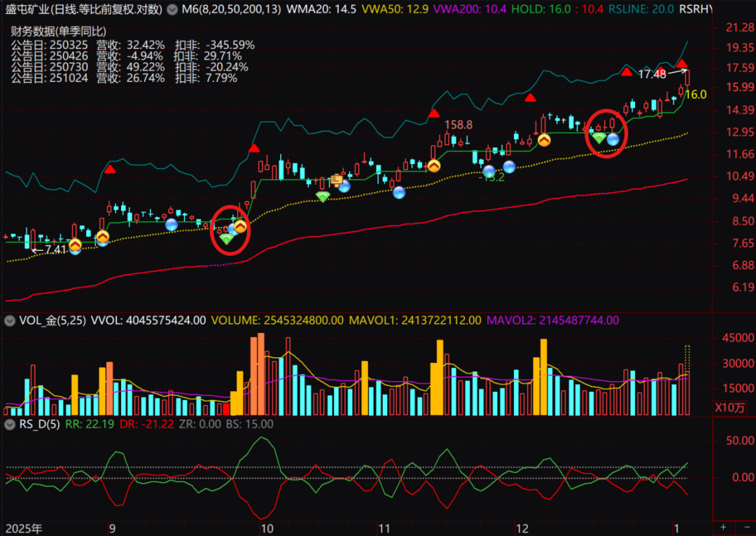The width and height of the screenshot is (756, 536).
Task: Select the red triangle marker in late August
Action: pos(110,170)
